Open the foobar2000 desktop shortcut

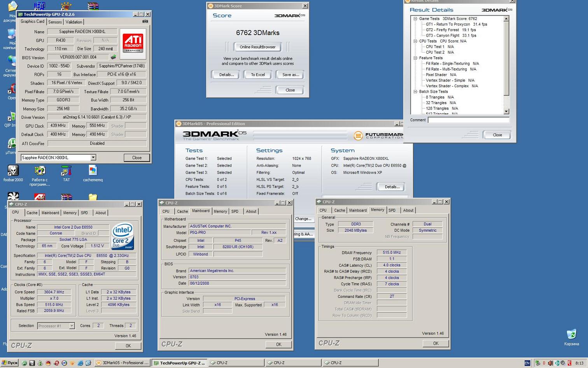click(13, 174)
